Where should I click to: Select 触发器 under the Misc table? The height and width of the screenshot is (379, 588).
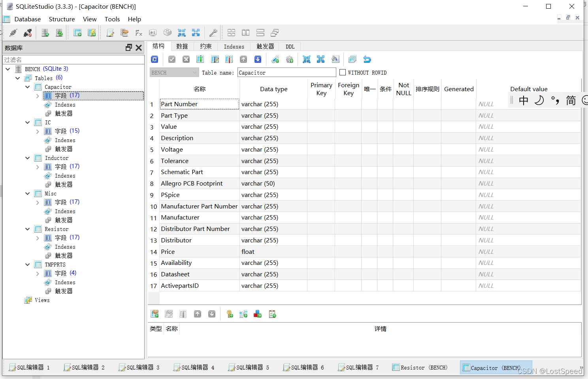click(64, 220)
